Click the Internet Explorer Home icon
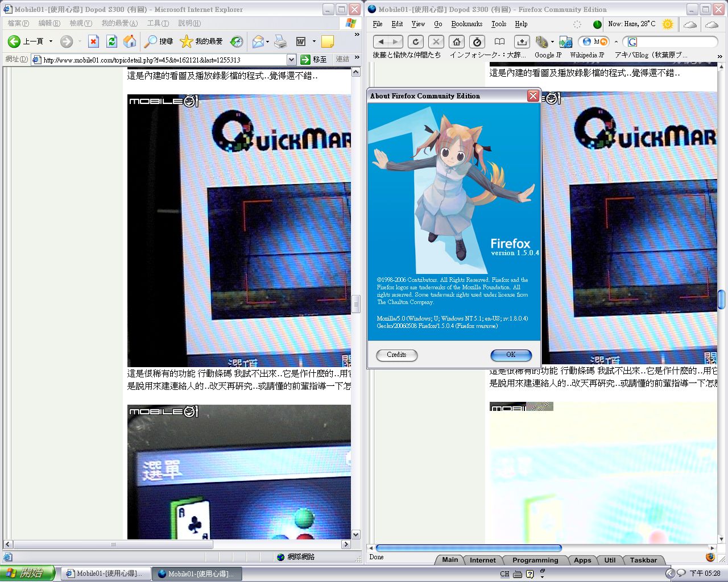This screenshot has height=582, width=728. (x=130, y=41)
